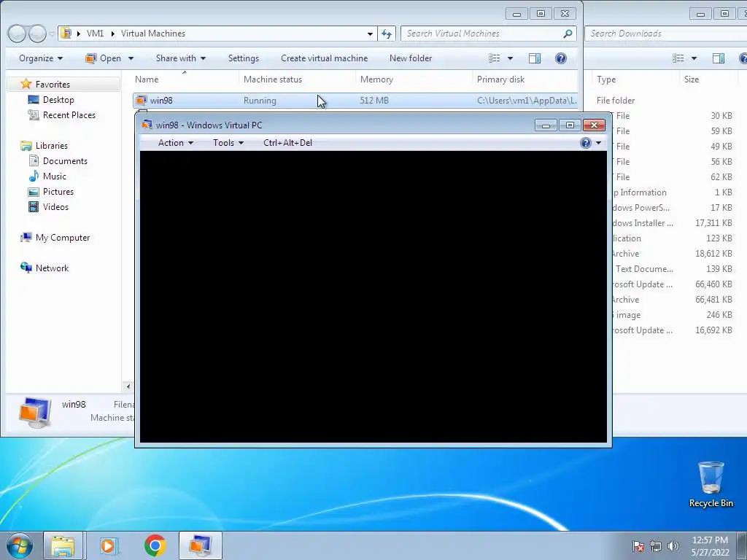Click the black win98 virtual machine screen
The height and width of the screenshot is (560, 747).
373,297
